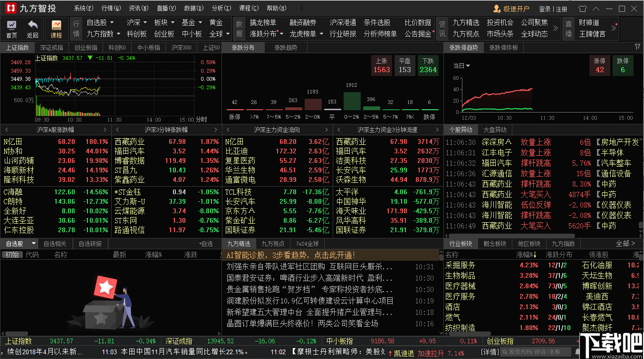Open the 课程 course icon
The height and width of the screenshot is (359, 644).
tap(56, 25)
